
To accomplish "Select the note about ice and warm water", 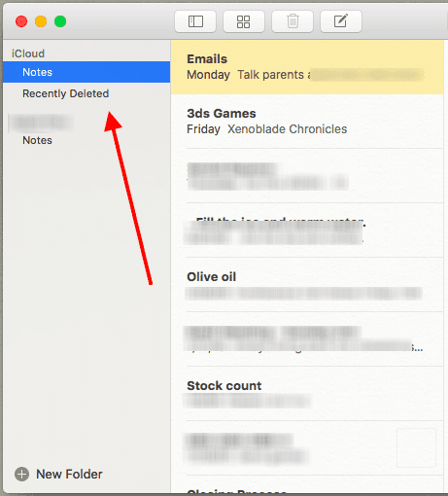I will [x=307, y=230].
